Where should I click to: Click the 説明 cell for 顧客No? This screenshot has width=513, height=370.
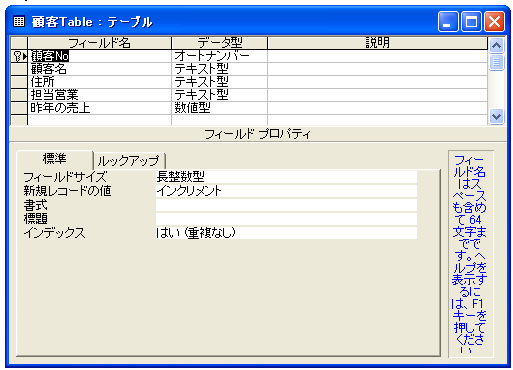tap(377, 56)
